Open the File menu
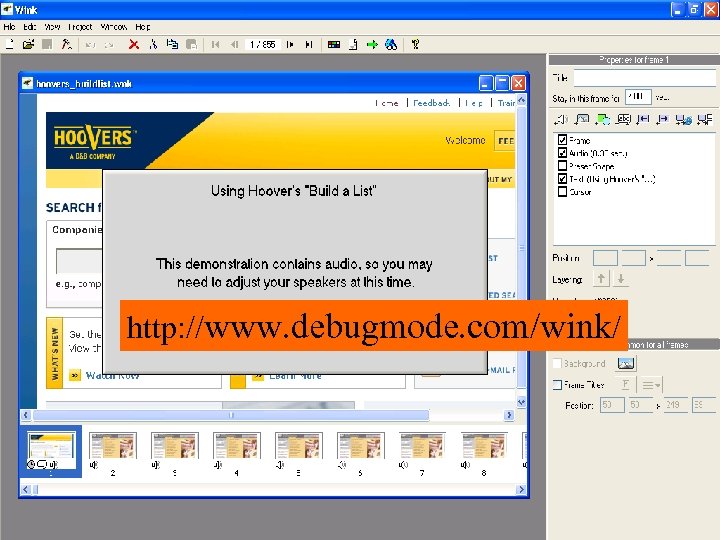The image size is (720, 540). click(9, 27)
